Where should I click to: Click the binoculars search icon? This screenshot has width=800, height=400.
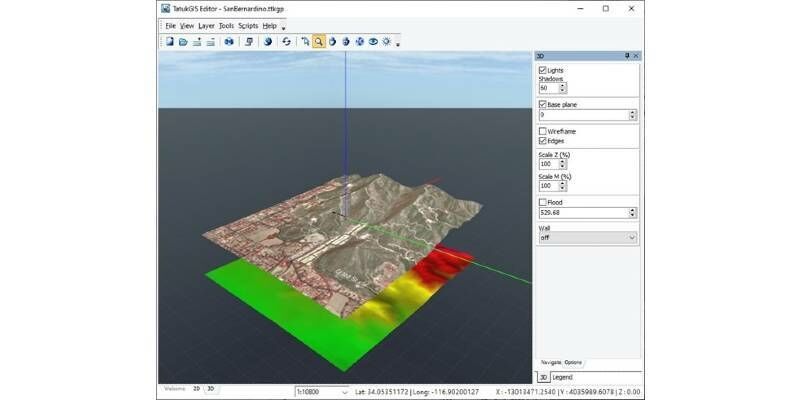pos(229,42)
